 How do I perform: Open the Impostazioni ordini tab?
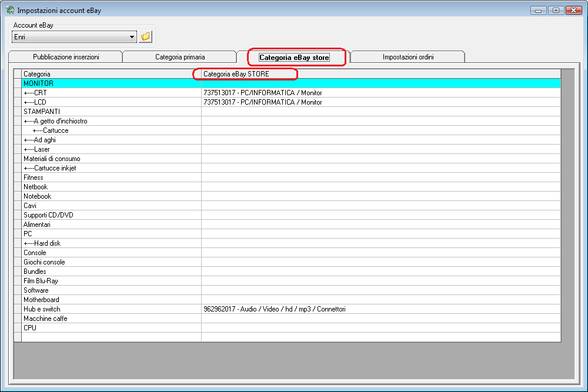point(408,57)
